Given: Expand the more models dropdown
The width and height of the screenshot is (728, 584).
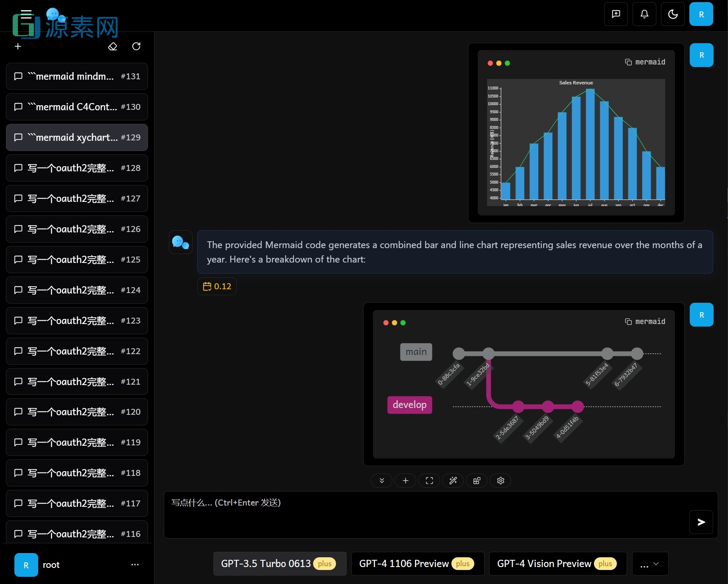Looking at the screenshot, I should click(650, 564).
